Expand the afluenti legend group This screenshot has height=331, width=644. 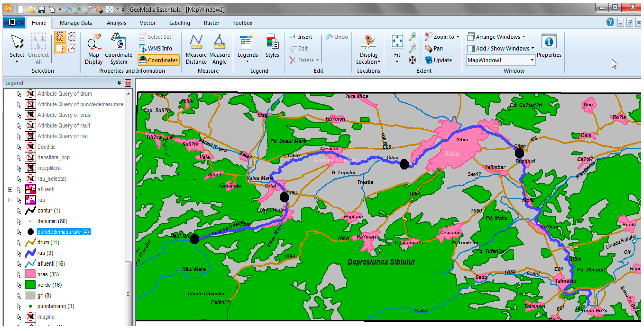click(x=10, y=189)
